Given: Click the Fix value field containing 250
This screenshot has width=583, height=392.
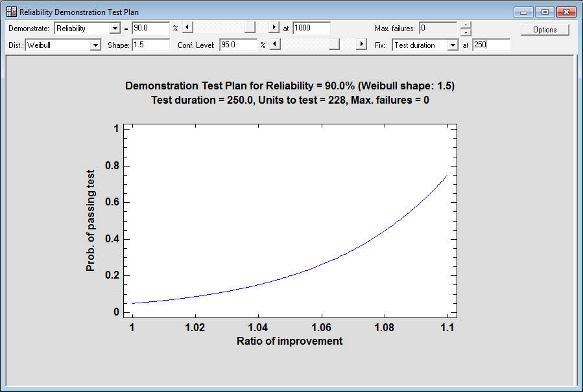Looking at the screenshot, I should [x=491, y=45].
